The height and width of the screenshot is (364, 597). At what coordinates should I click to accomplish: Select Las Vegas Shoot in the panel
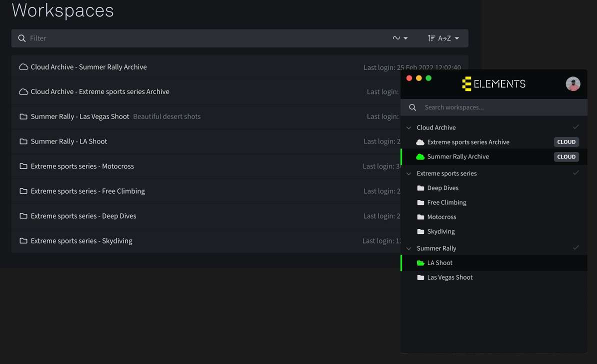[449, 277]
